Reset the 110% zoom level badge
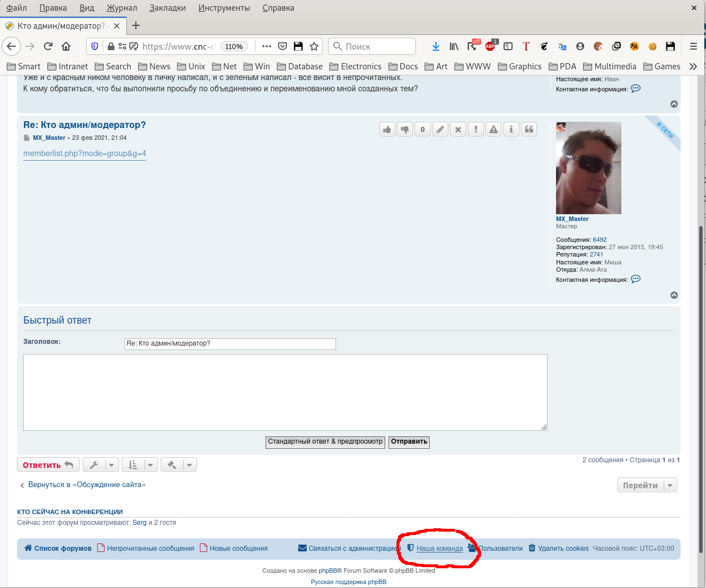 234,46
